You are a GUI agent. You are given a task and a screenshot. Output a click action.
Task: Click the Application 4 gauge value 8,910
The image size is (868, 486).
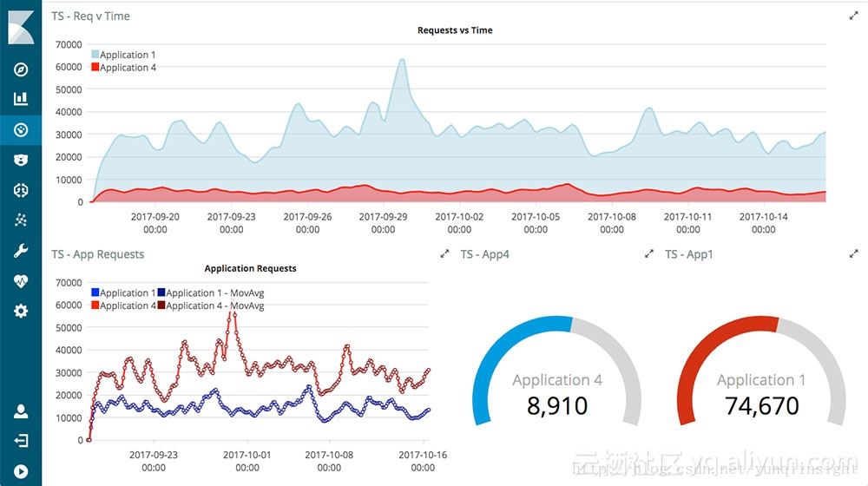(557, 406)
